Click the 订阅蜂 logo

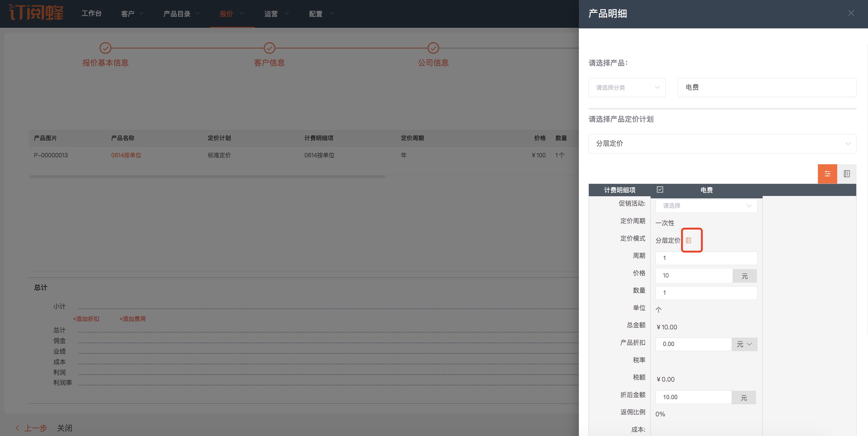[36, 13]
